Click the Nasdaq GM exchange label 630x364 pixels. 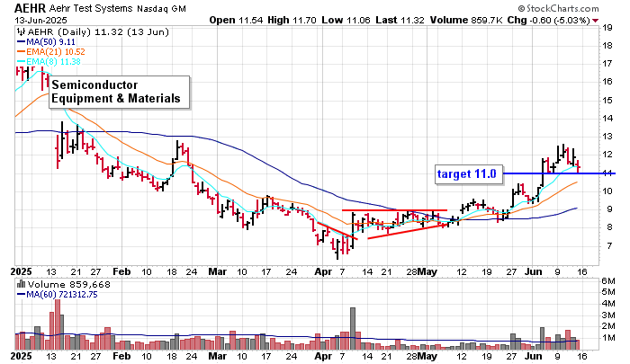pos(161,9)
